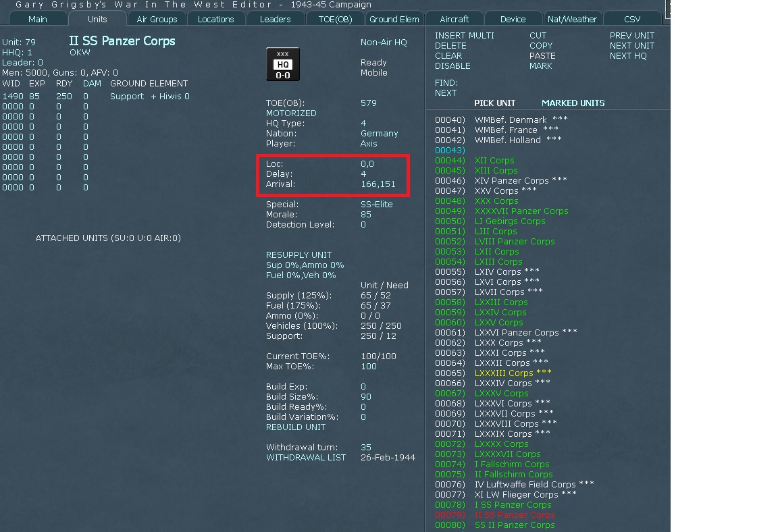Open the Aircraft tab
This screenshot has width=778, height=532.
click(454, 20)
